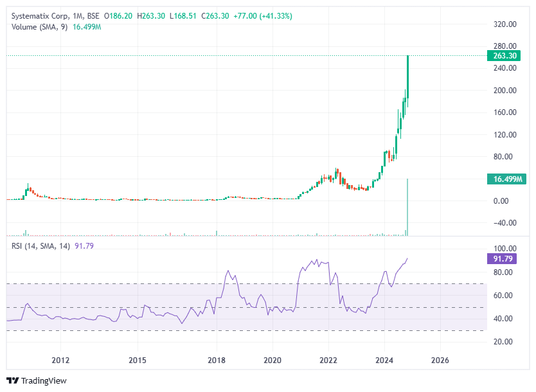The width and height of the screenshot is (536, 392).
Task: Click the 2018 label on time axis
Action: pos(217,361)
